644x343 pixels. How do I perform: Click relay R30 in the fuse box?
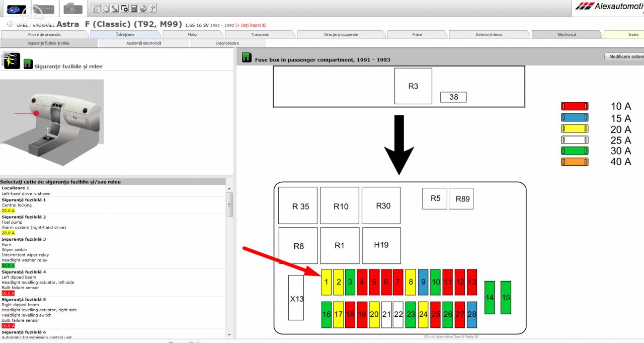coord(381,205)
